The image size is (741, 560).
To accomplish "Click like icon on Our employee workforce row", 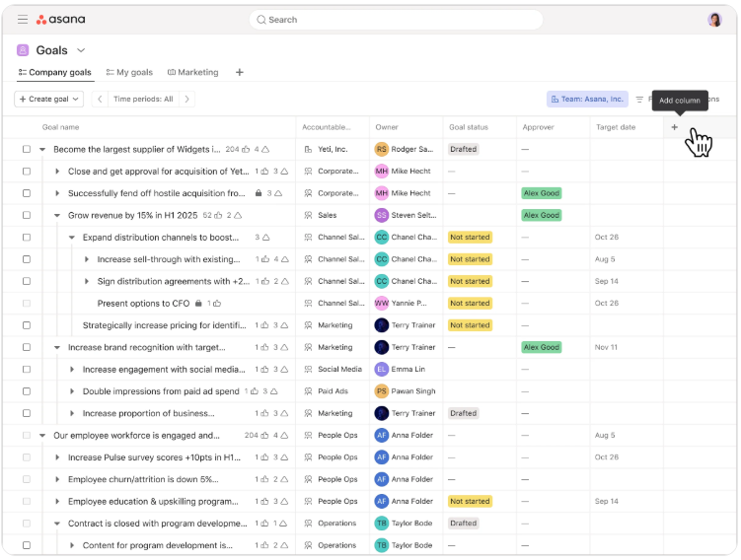I will [264, 436].
